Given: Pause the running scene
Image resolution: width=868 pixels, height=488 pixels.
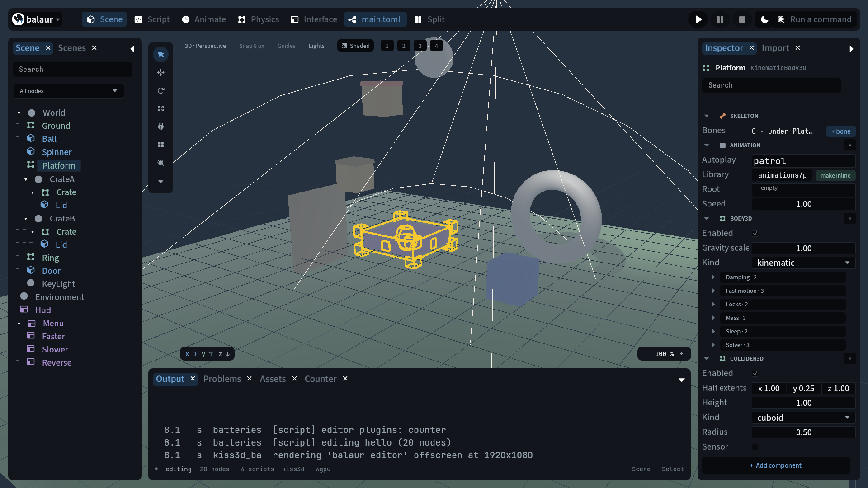Looking at the screenshot, I should point(720,19).
